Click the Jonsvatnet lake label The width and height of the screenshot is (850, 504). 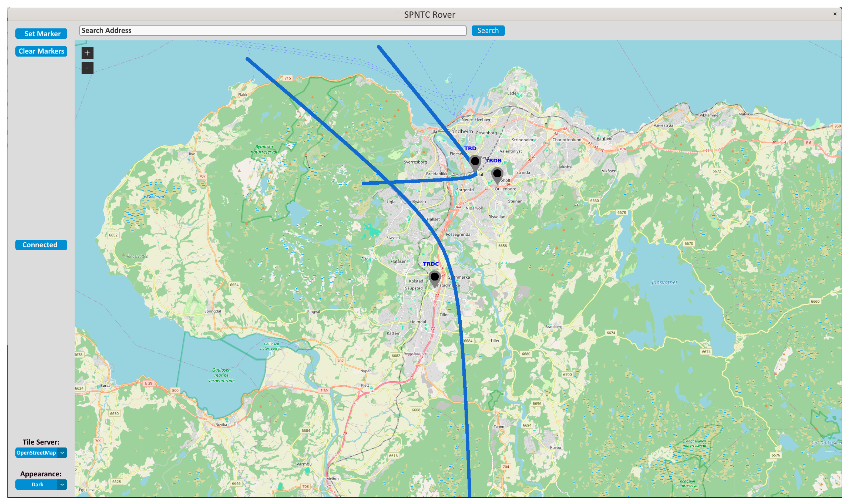point(664,282)
